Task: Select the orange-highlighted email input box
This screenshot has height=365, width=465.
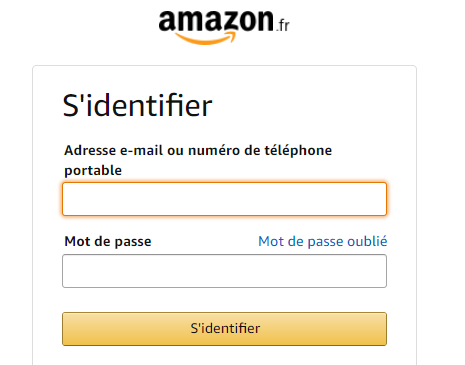Action: point(224,199)
